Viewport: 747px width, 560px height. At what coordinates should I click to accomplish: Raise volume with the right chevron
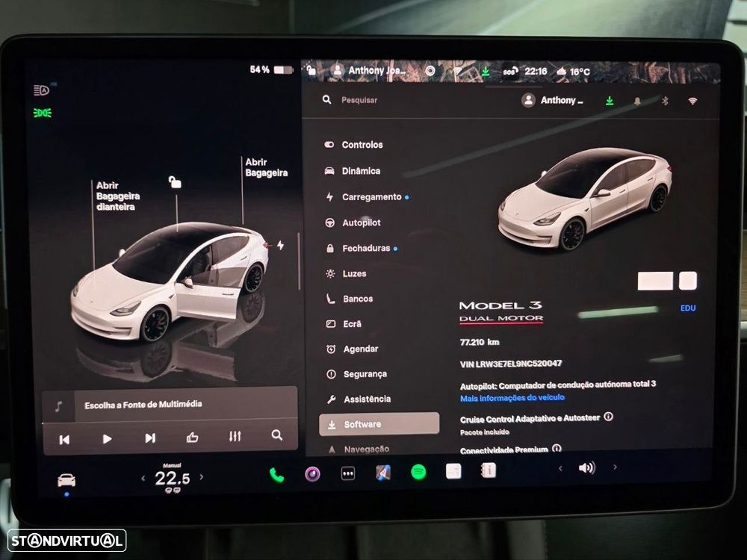(615, 467)
